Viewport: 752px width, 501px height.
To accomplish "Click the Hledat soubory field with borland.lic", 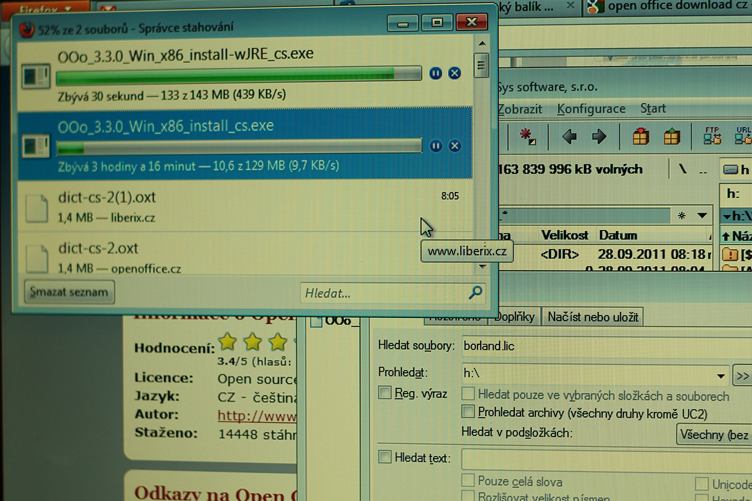I will point(607,346).
